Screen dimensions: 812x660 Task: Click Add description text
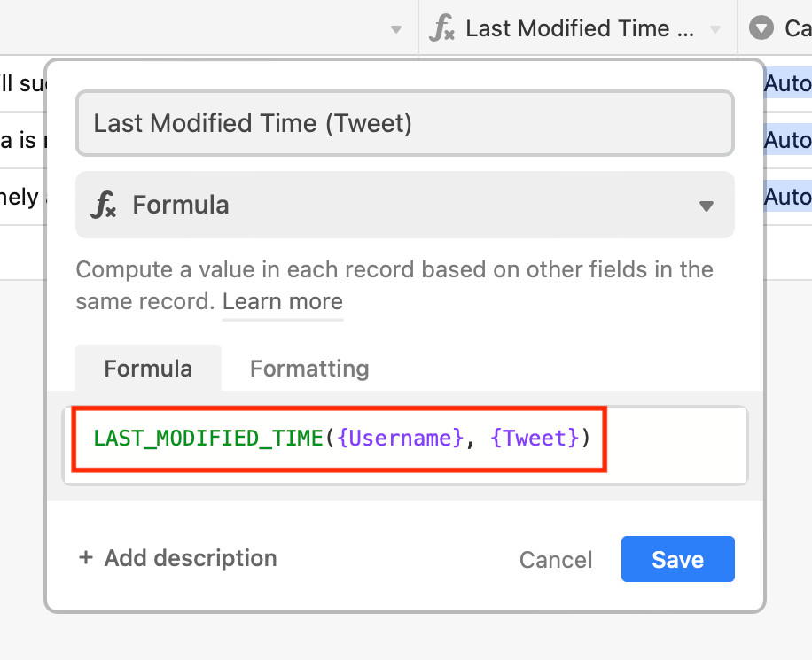point(191,558)
